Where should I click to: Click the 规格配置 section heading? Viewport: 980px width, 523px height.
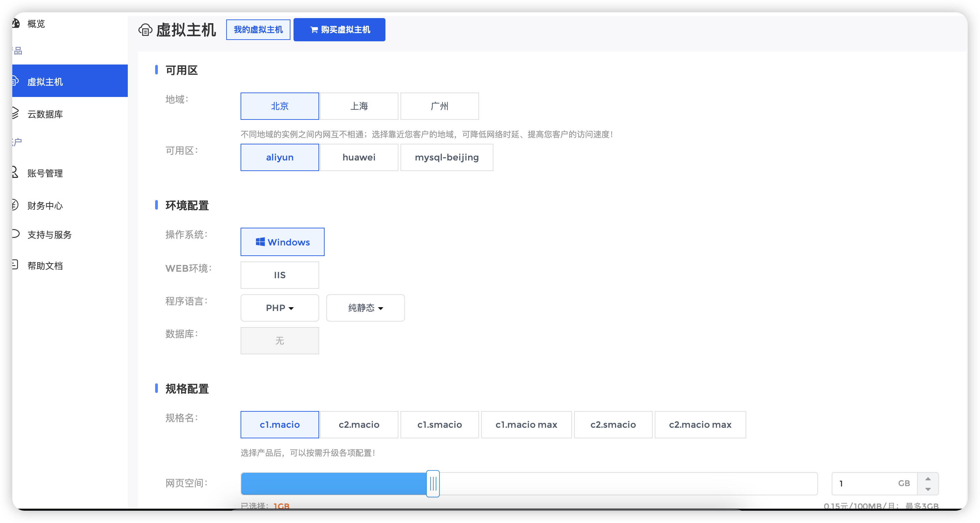187,389
